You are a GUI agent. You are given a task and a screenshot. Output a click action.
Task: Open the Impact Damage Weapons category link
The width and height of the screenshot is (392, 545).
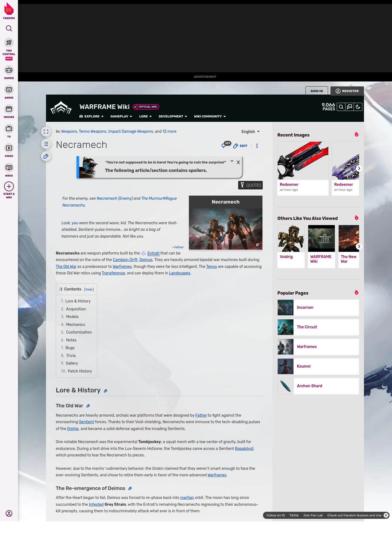point(131,131)
